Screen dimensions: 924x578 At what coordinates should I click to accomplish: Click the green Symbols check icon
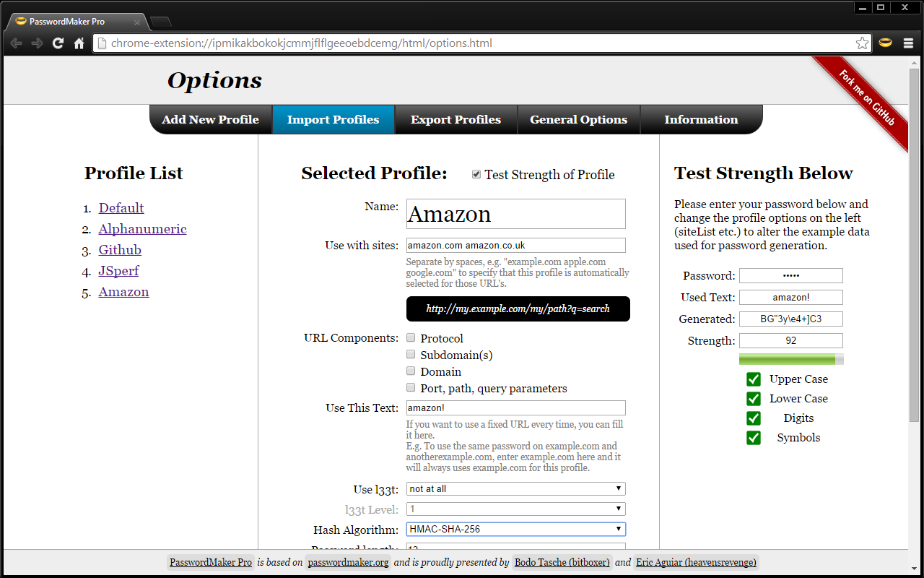[754, 438]
